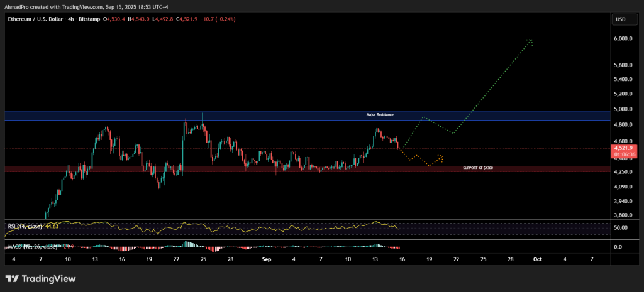
Task: Click the Major Resistance text label
Action: pos(380,115)
